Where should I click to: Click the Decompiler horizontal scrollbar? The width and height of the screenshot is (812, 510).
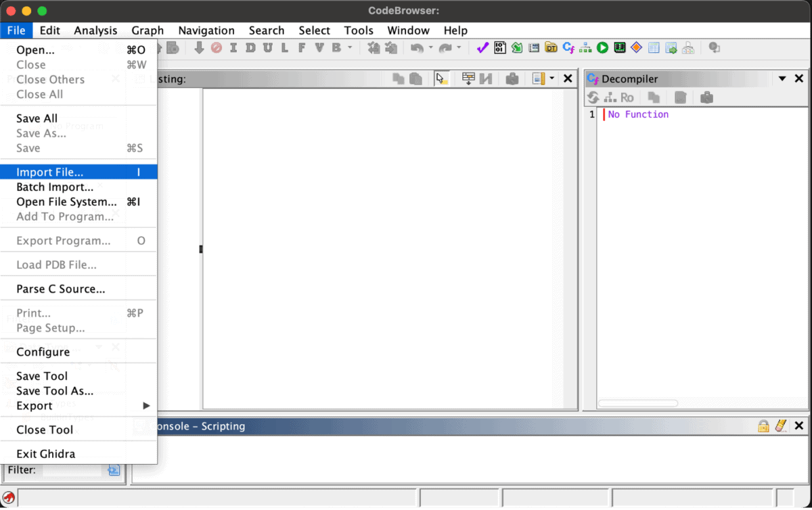point(637,403)
